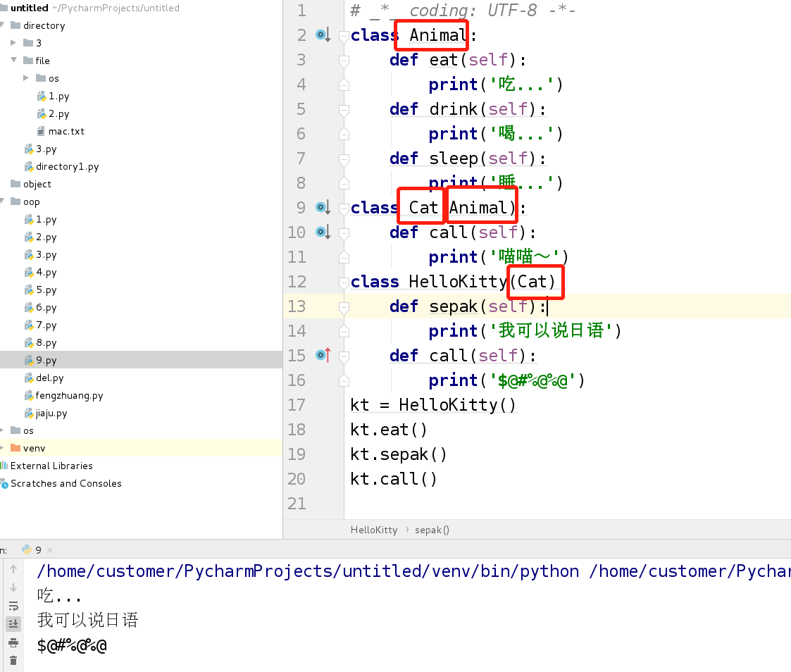
Task: Open Scratches and Consoles node
Action: click(61, 483)
